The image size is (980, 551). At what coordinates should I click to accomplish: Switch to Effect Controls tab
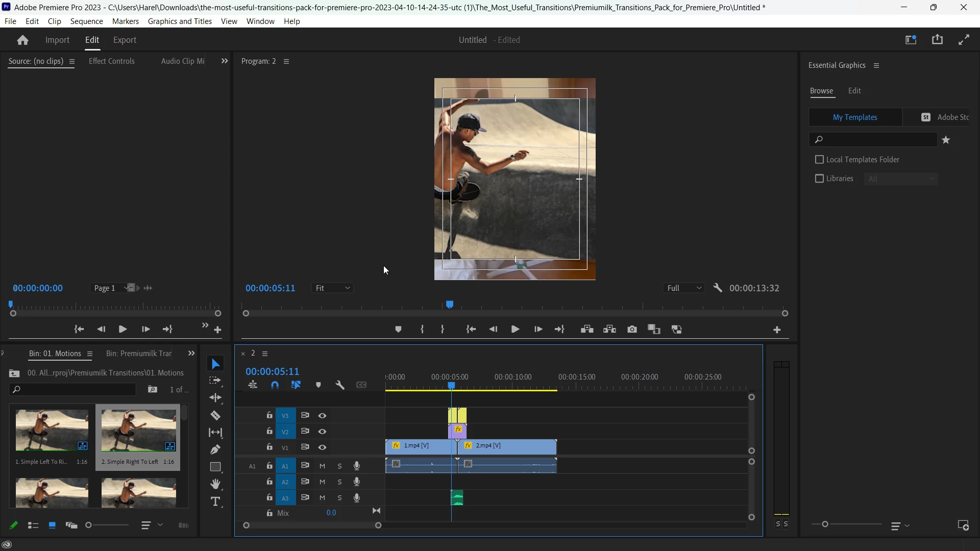click(x=112, y=61)
